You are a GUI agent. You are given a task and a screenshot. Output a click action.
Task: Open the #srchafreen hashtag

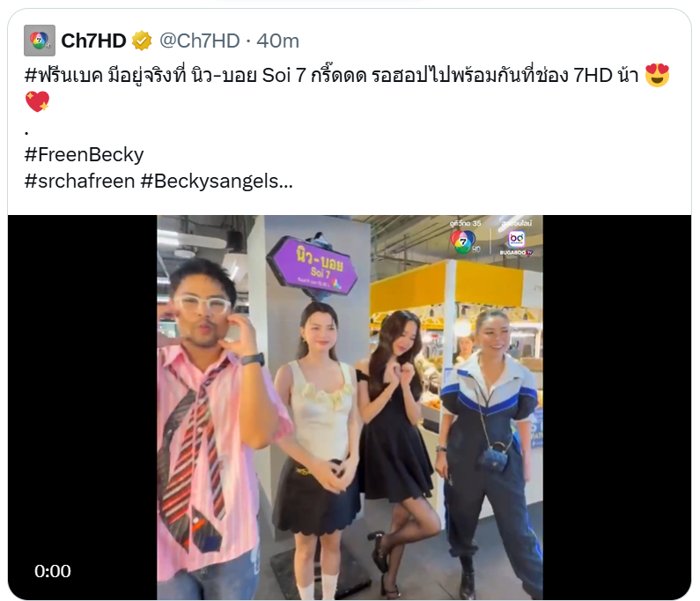tap(79, 181)
